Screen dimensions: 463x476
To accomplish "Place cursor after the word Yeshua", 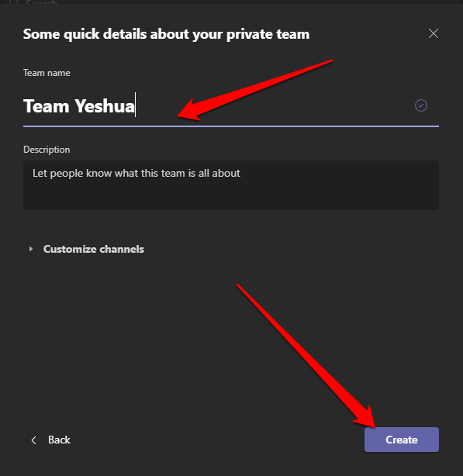I will 136,106.
